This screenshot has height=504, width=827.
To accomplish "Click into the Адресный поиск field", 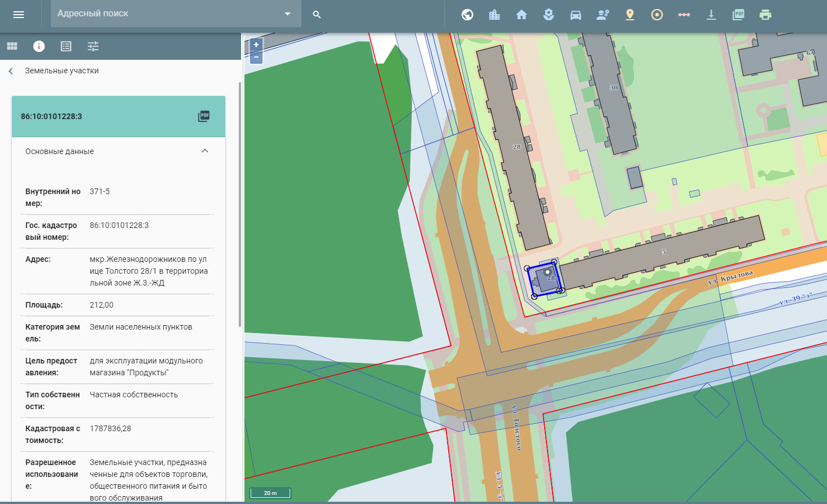I will (164, 14).
